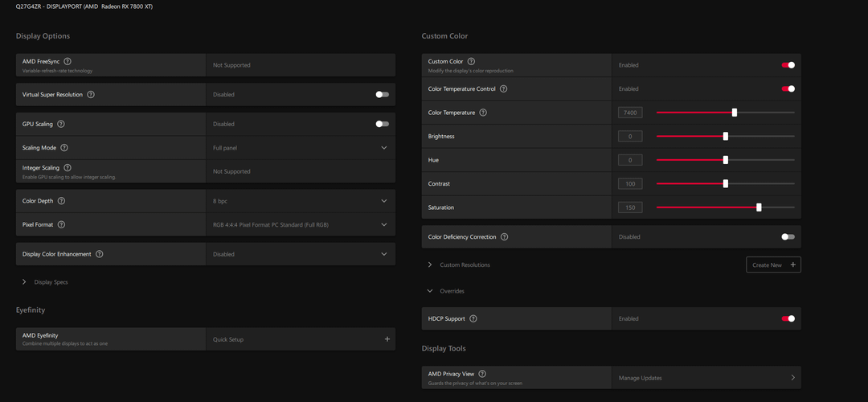Click the Virtual Super Resolution help icon
The width and height of the screenshot is (868, 402).
point(91,94)
